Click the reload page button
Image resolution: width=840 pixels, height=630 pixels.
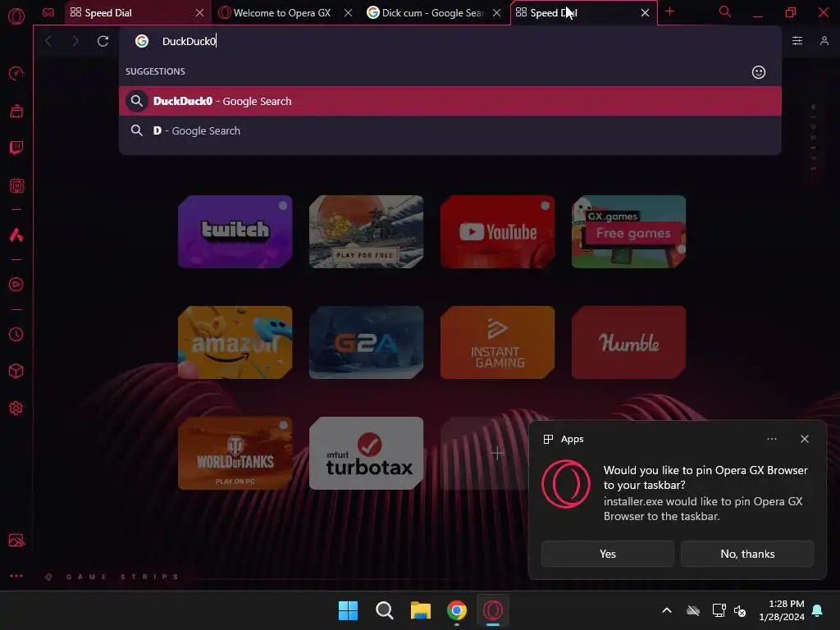point(103,41)
